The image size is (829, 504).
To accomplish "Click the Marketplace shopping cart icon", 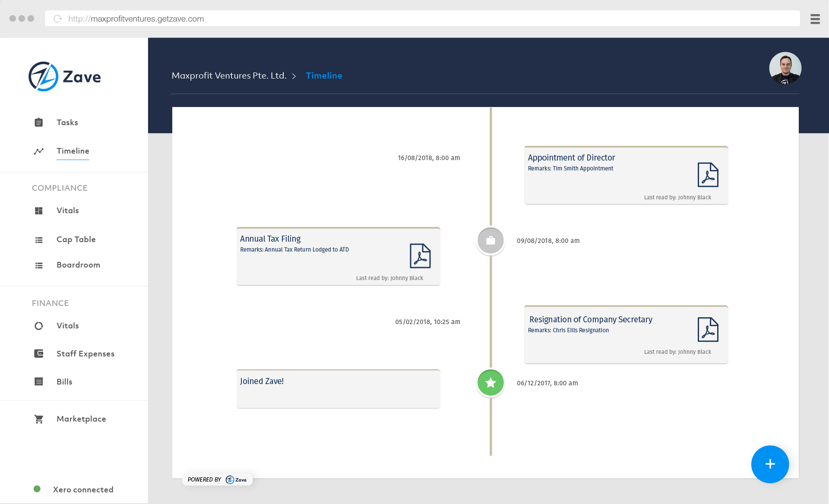I will tap(38, 419).
